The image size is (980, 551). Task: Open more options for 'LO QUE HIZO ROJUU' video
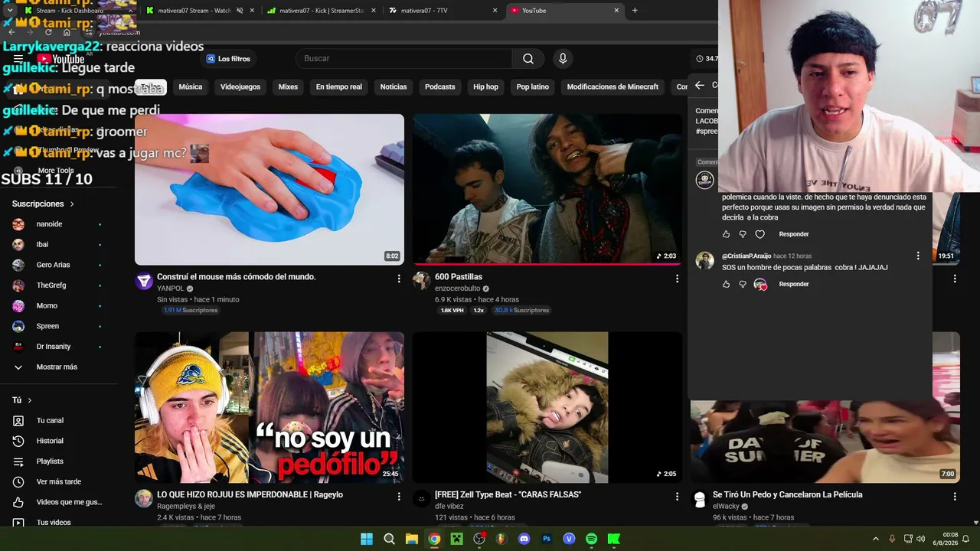pos(399,497)
